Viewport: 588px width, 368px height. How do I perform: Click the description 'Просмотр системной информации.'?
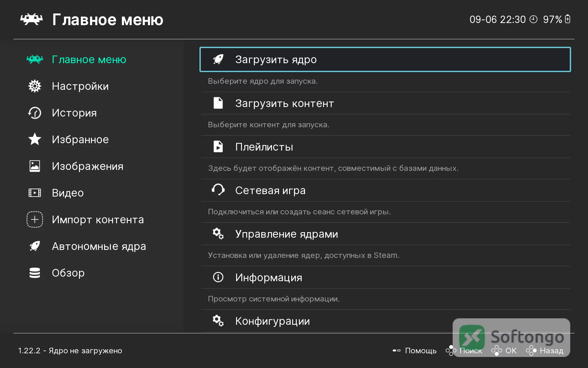click(273, 299)
